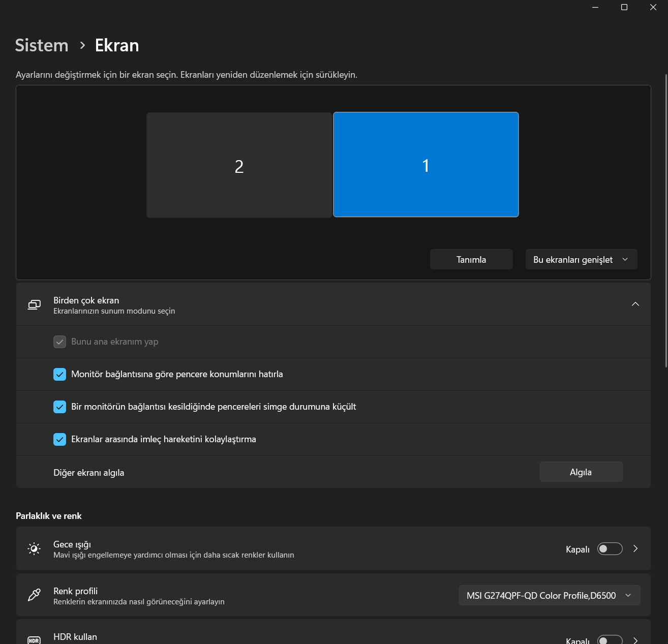Click the vertical scrollbar thumb

(x=666, y=221)
